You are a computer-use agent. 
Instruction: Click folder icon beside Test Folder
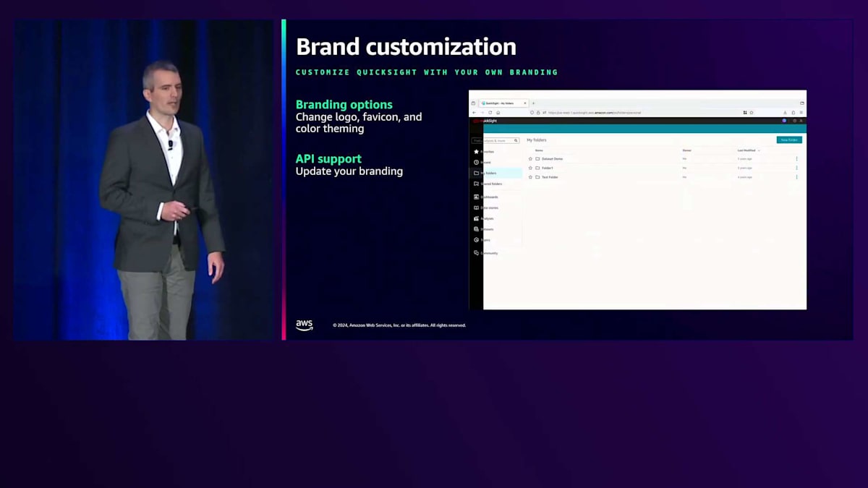(537, 177)
